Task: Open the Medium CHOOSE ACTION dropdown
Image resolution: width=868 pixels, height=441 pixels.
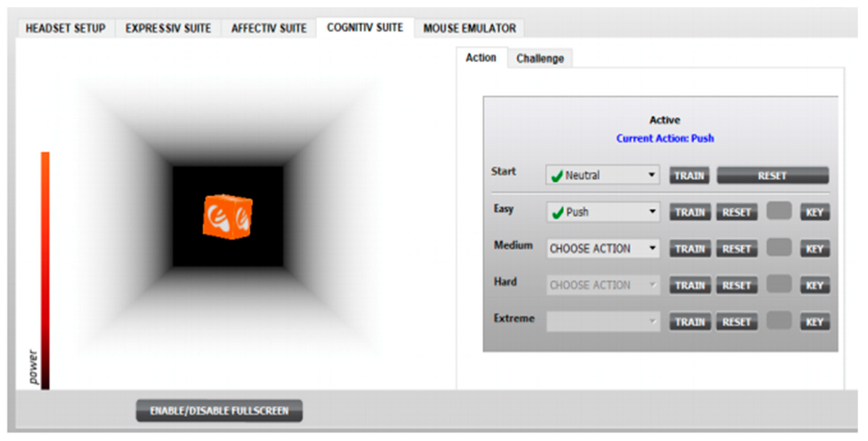Action: (603, 248)
